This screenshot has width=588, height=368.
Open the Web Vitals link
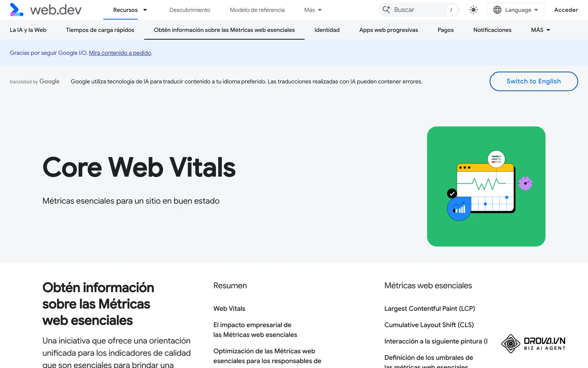(229, 308)
